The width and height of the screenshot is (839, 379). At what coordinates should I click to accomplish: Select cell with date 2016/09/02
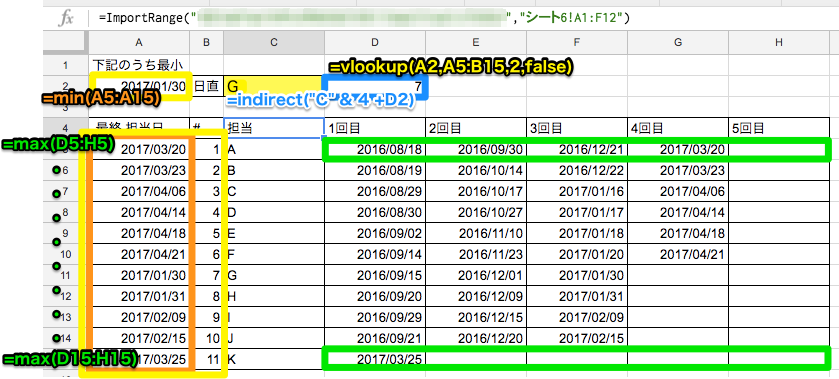[375, 233]
